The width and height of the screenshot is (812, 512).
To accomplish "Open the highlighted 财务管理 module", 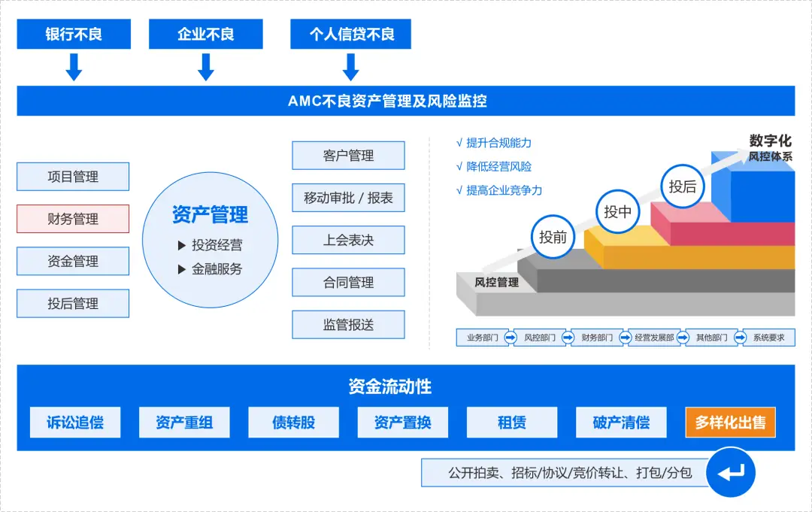I will click(73, 219).
